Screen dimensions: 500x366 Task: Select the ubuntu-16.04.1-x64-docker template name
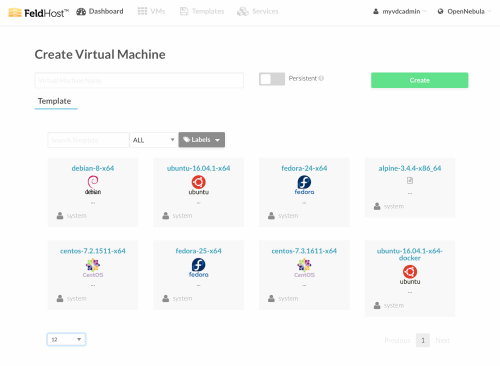[410, 254]
